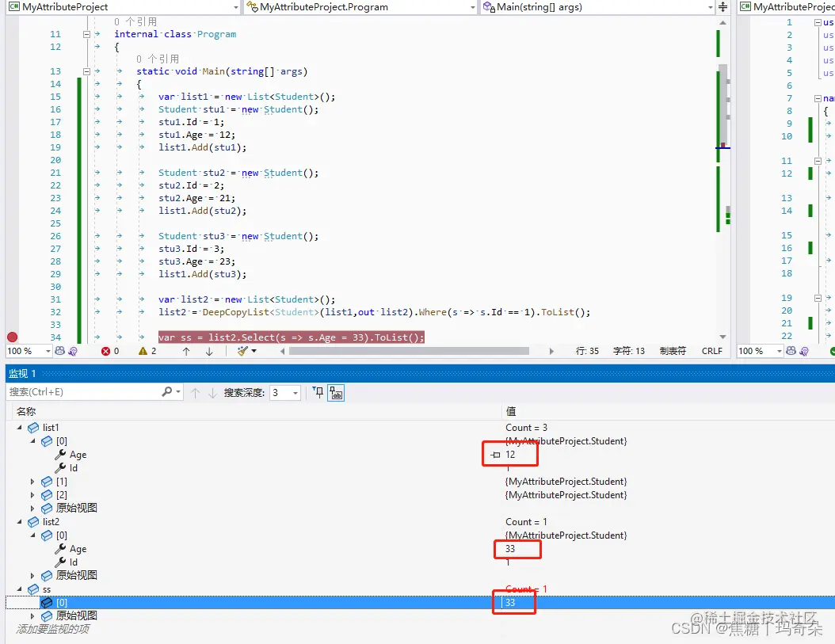Select the ss [0] row in watch
The image size is (835, 644).
click(420, 603)
